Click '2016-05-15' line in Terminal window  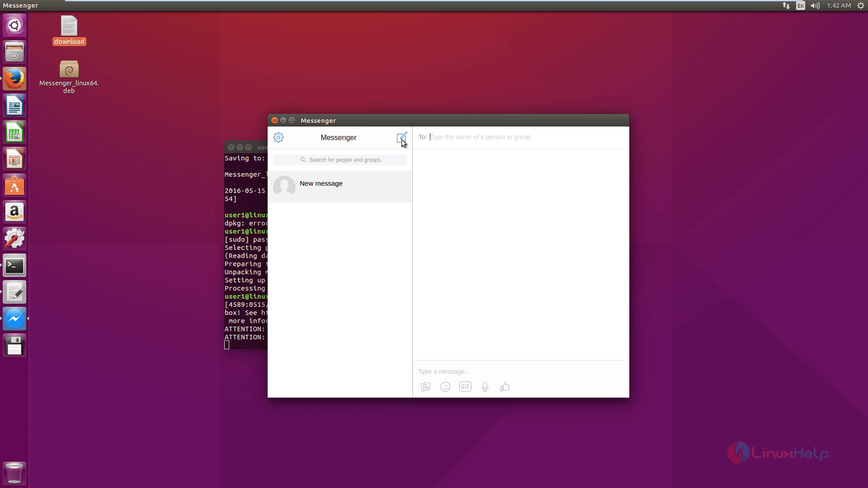245,191
